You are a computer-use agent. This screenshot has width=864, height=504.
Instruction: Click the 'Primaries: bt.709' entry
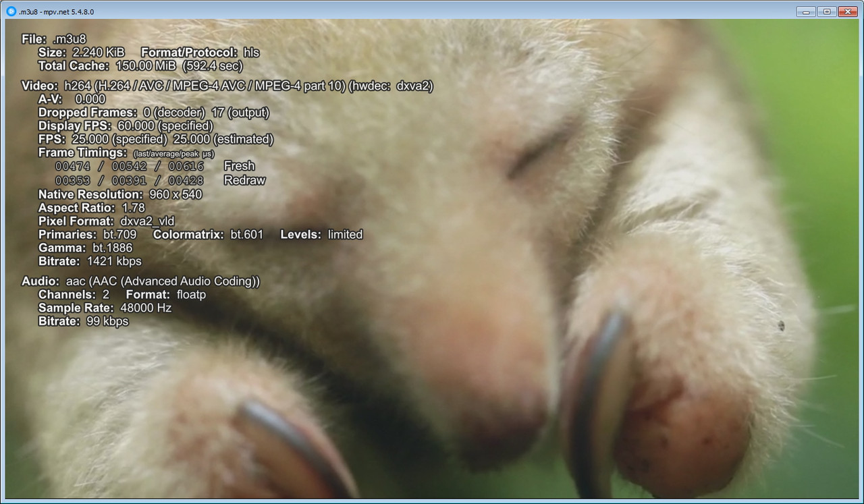(87, 235)
